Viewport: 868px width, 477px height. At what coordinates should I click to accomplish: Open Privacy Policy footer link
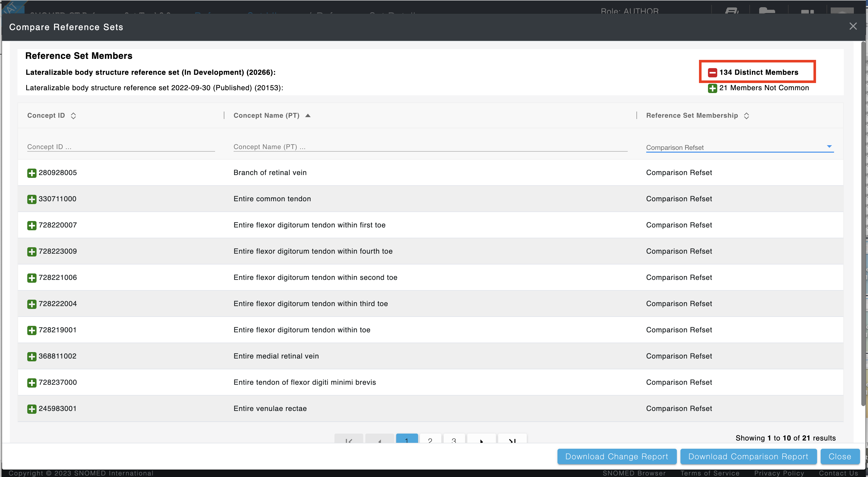779,473
